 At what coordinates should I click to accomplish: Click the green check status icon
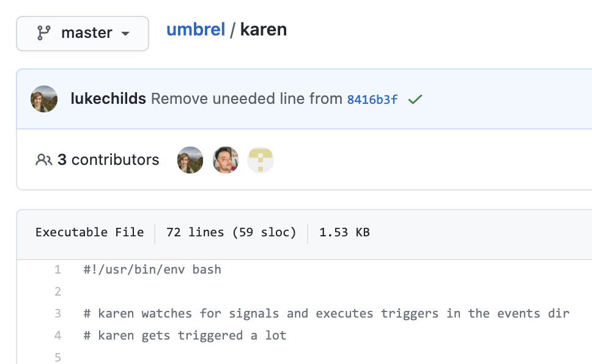tap(415, 99)
